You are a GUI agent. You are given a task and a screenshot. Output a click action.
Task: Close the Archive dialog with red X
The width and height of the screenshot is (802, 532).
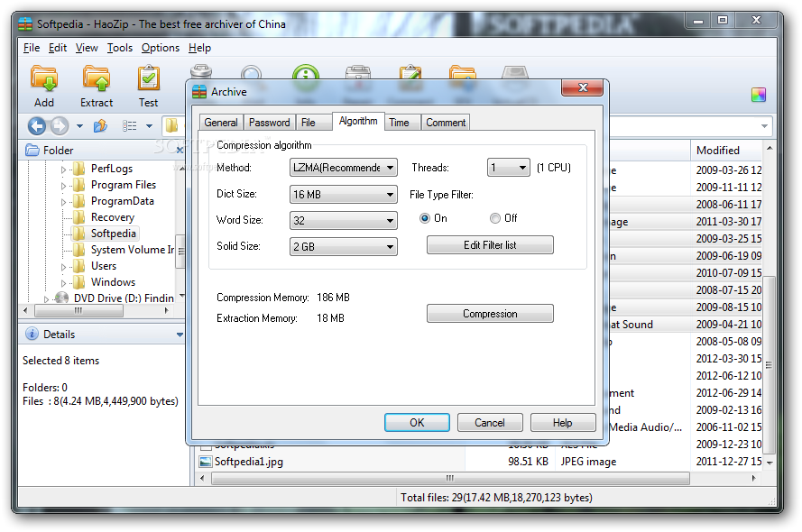click(583, 87)
